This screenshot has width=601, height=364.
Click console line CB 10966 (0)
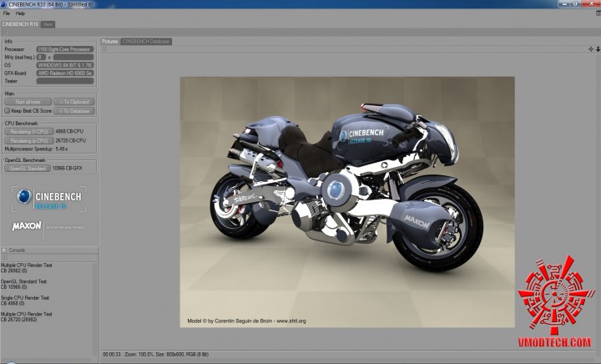pos(14,286)
